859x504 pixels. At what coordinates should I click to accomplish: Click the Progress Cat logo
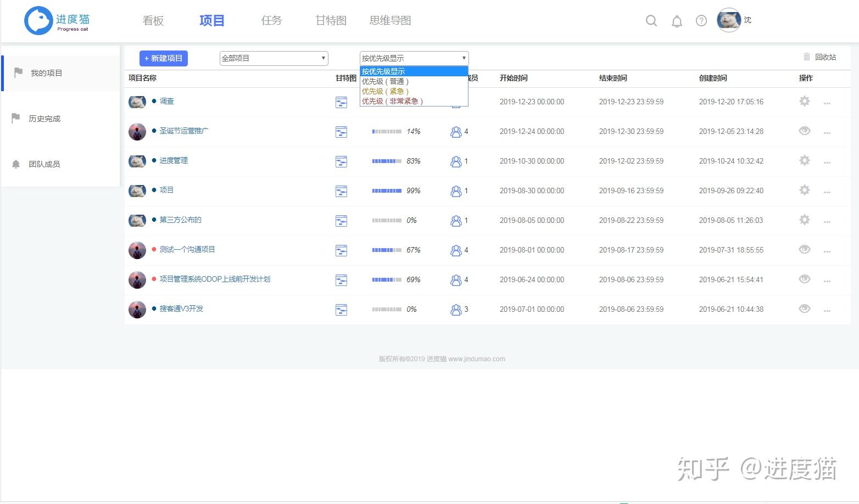[x=57, y=20]
